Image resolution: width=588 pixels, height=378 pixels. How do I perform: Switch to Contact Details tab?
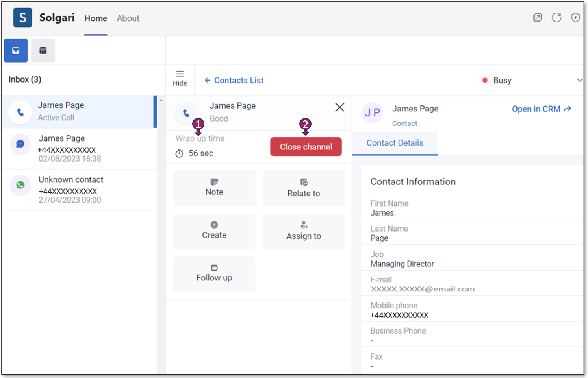click(x=395, y=143)
